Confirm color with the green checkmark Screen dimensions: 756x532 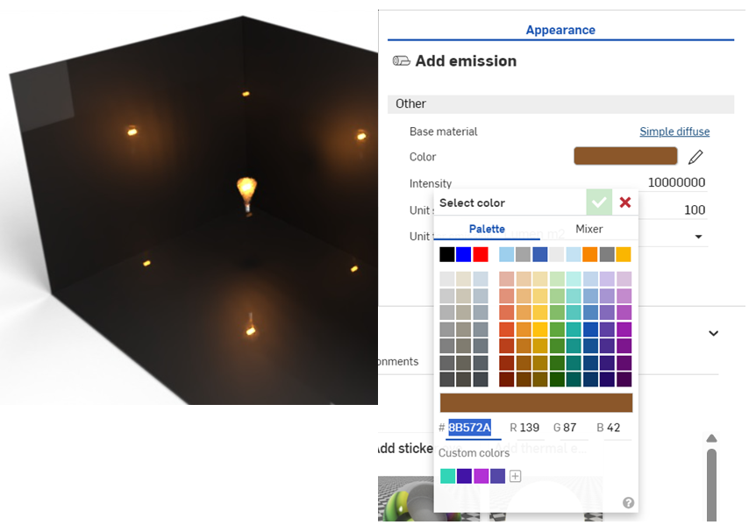(x=599, y=202)
